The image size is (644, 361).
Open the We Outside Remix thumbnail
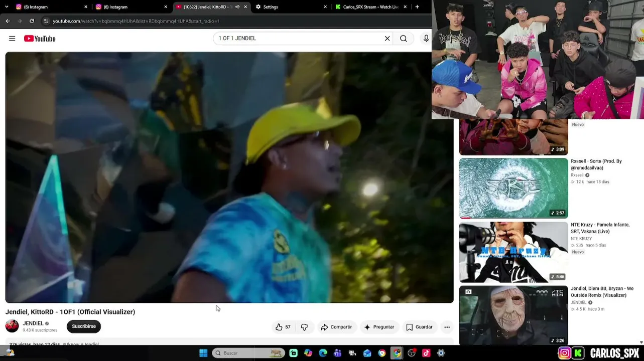click(513, 315)
